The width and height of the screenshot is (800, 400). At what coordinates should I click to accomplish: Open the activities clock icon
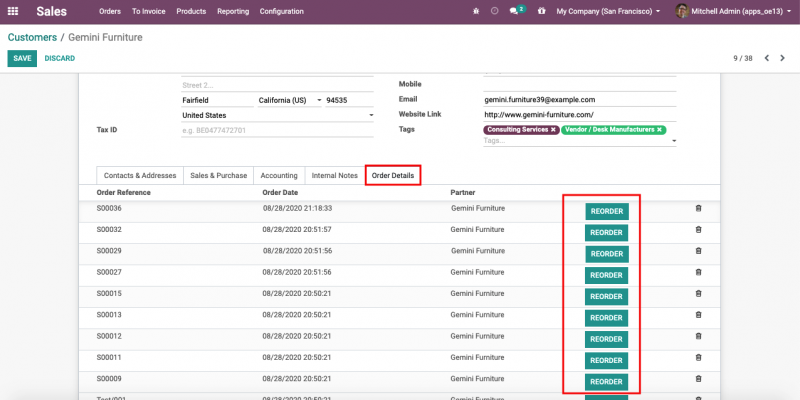pyautogui.click(x=494, y=11)
